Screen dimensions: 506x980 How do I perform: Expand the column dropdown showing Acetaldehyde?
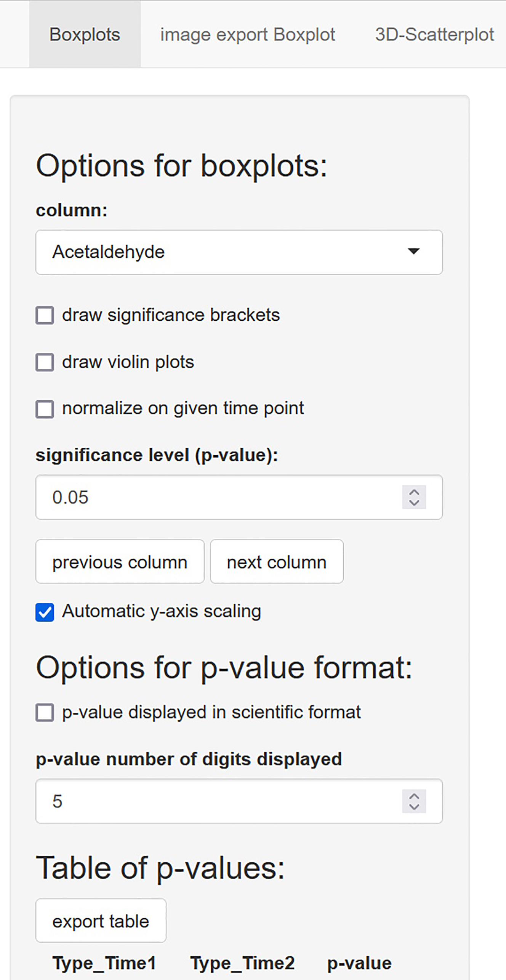229,252
